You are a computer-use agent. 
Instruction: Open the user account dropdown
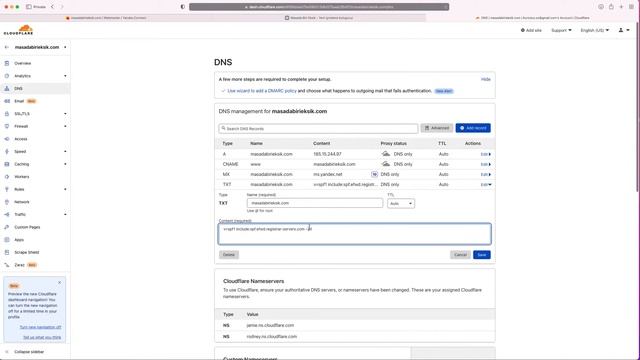[x=624, y=30]
